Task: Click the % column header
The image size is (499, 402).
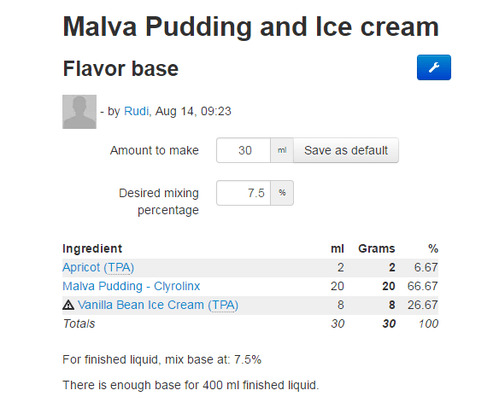Action: (x=433, y=249)
